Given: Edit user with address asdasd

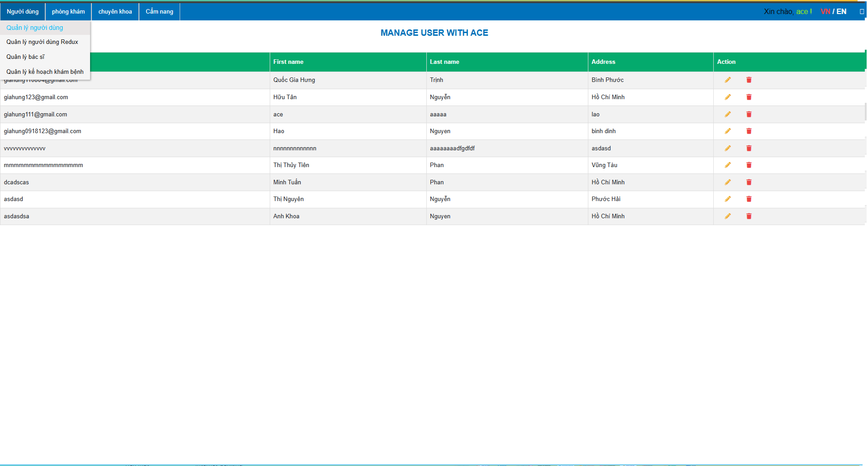Looking at the screenshot, I should tap(728, 149).
